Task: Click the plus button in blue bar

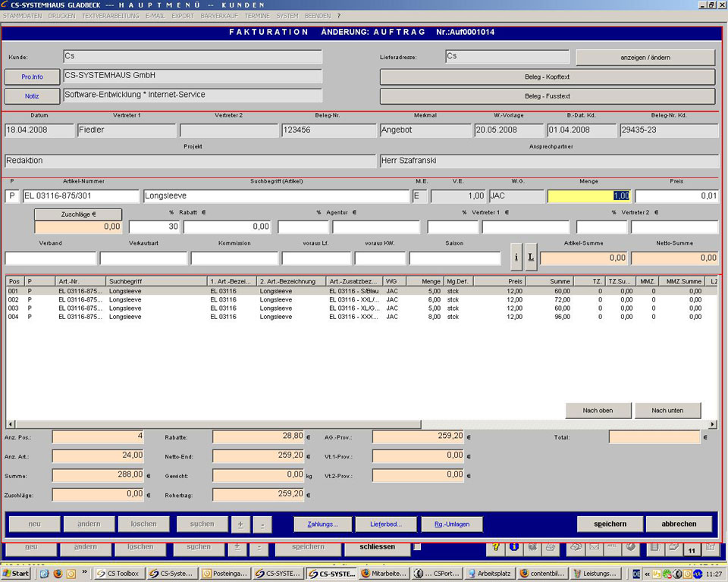Action: [240, 524]
